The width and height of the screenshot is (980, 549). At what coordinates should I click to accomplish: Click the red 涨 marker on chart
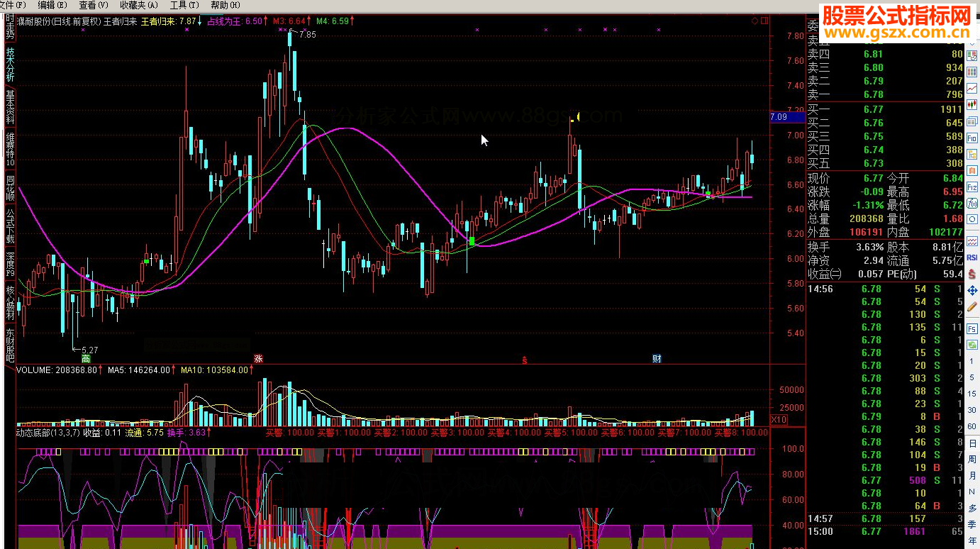click(258, 359)
